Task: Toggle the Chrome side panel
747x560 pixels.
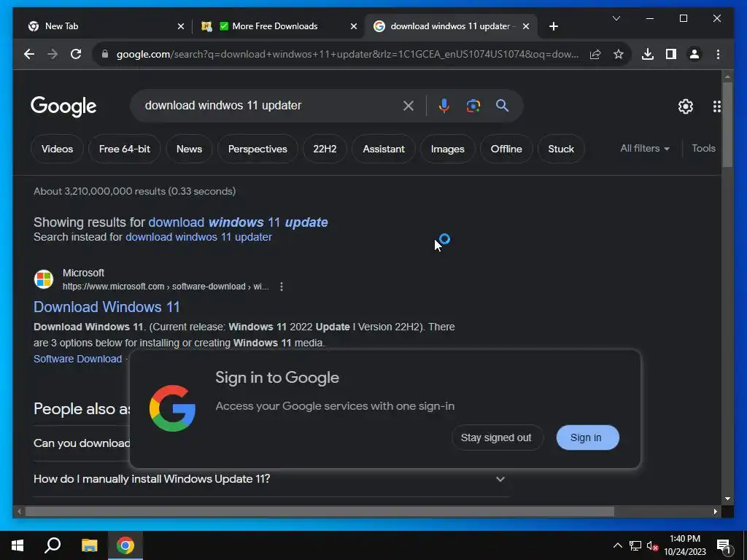Action: click(671, 54)
